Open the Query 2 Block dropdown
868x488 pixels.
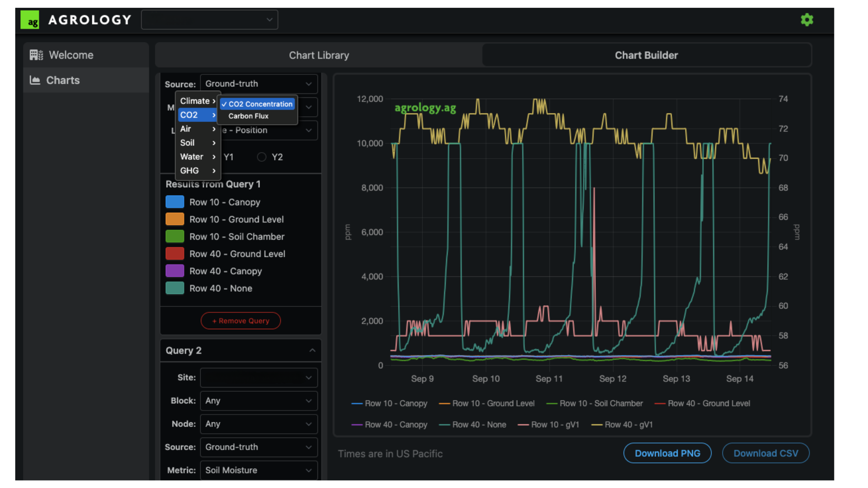click(x=259, y=400)
